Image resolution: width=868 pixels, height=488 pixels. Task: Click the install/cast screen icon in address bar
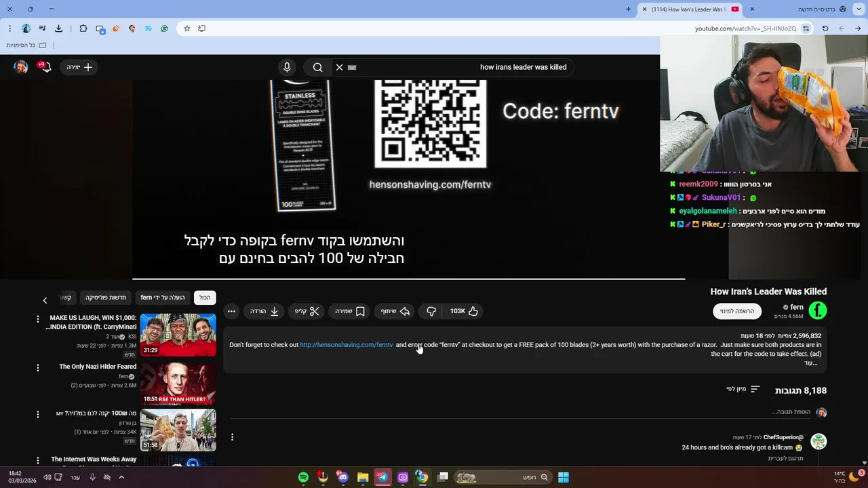point(201,28)
